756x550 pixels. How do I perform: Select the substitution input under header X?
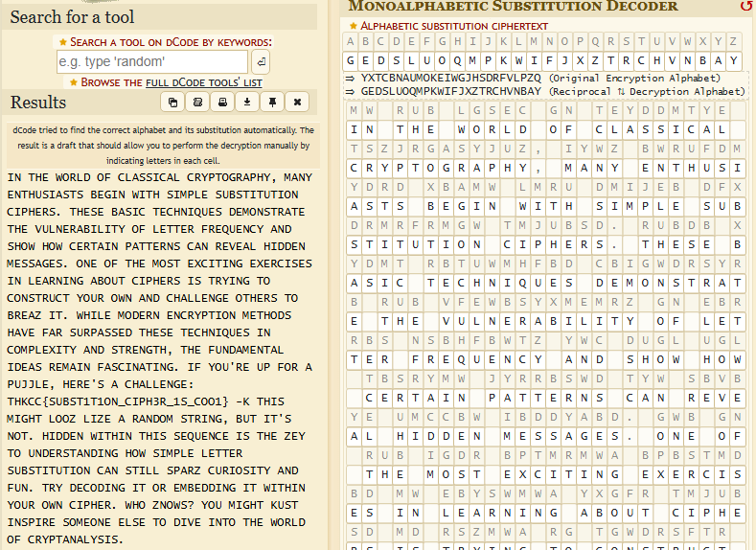click(x=702, y=61)
